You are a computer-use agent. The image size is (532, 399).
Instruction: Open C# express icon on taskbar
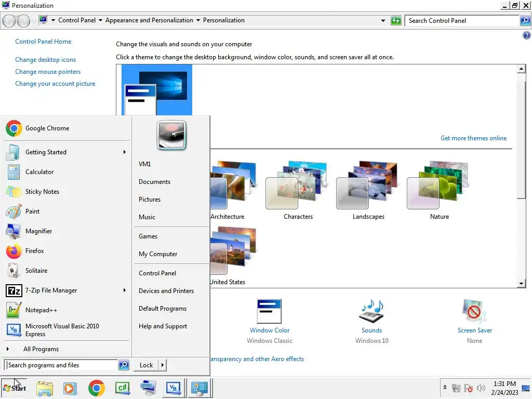(123, 388)
